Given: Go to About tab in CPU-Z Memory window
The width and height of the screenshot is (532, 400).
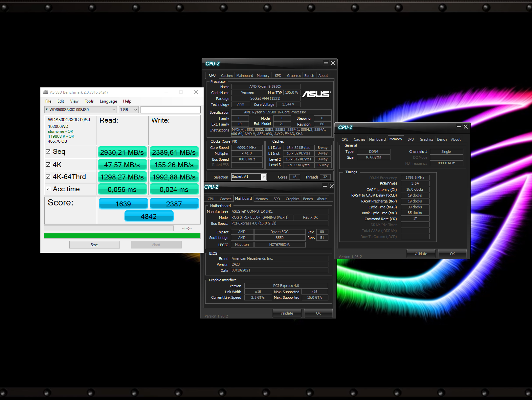Looking at the screenshot, I should tap(456, 139).
